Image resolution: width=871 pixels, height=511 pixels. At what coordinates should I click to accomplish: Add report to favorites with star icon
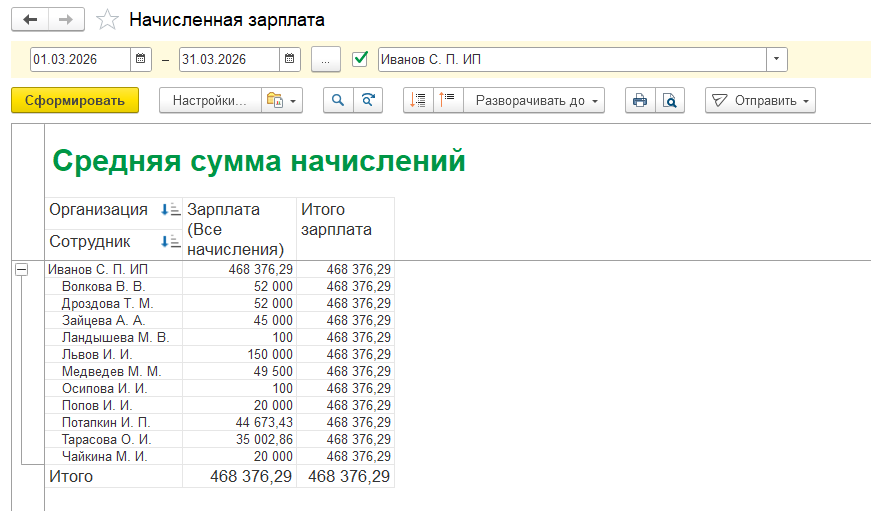pos(107,20)
